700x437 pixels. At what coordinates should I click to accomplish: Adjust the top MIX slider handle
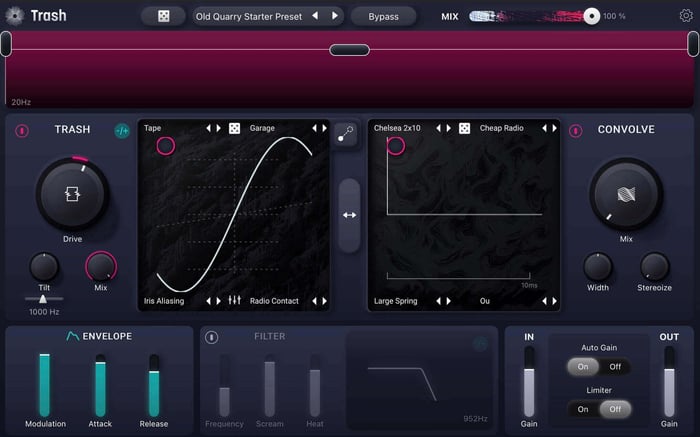coord(592,17)
